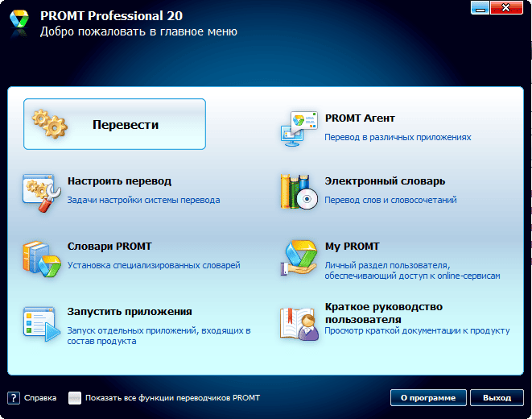Open the PROMT Агент icon
This screenshot has height=419, width=532.
pyautogui.click(x=299, y=128)
